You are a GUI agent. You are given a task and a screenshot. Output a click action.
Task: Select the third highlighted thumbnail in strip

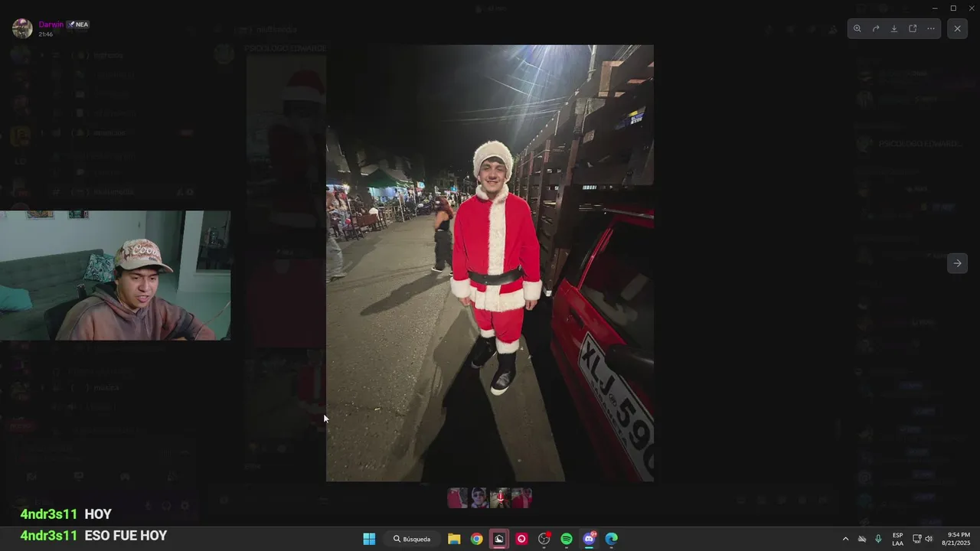coord(500,498)
